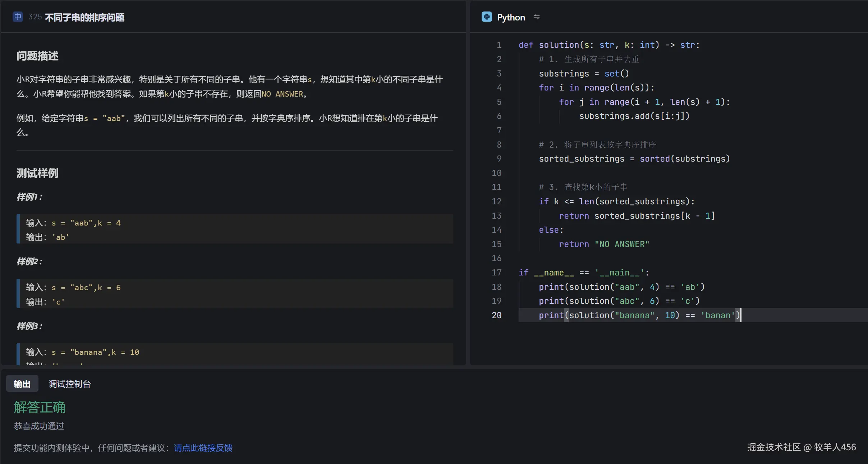Image resolution: width=868 pixels, height=464 pixels.
Task: Click the 测试样例 section heading
Action: click(x=37, y=173)
